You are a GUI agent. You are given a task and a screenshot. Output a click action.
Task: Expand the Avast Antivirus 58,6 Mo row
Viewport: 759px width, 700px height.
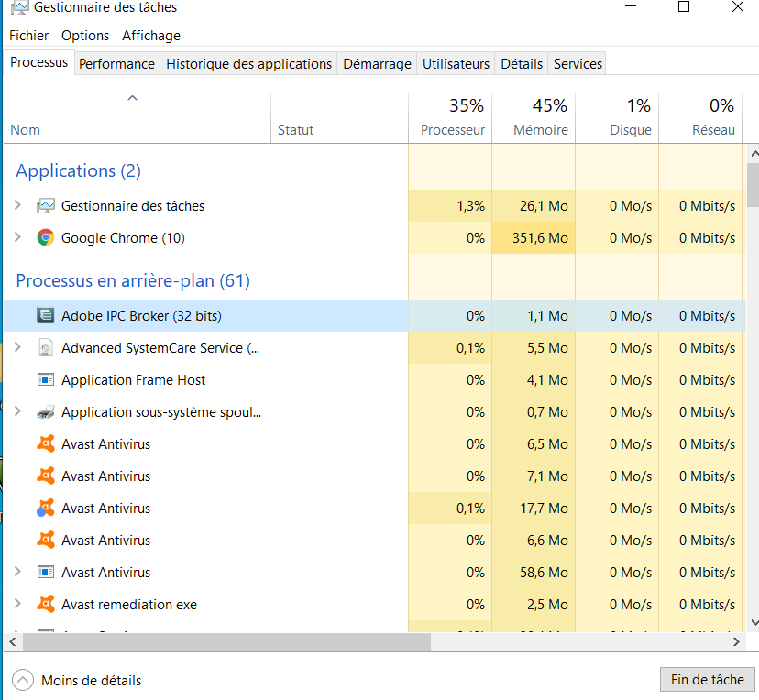pyautogui.click(x=18, y=572)
